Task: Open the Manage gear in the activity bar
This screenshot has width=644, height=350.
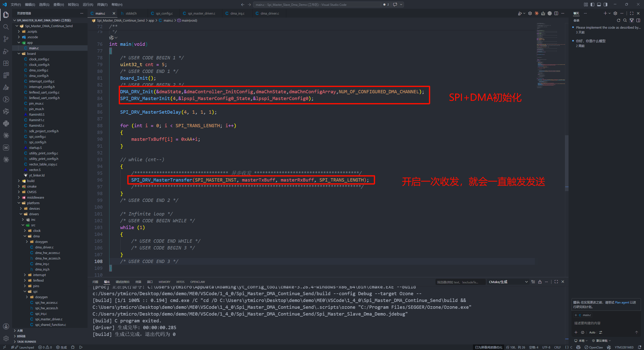Action: 6,338
